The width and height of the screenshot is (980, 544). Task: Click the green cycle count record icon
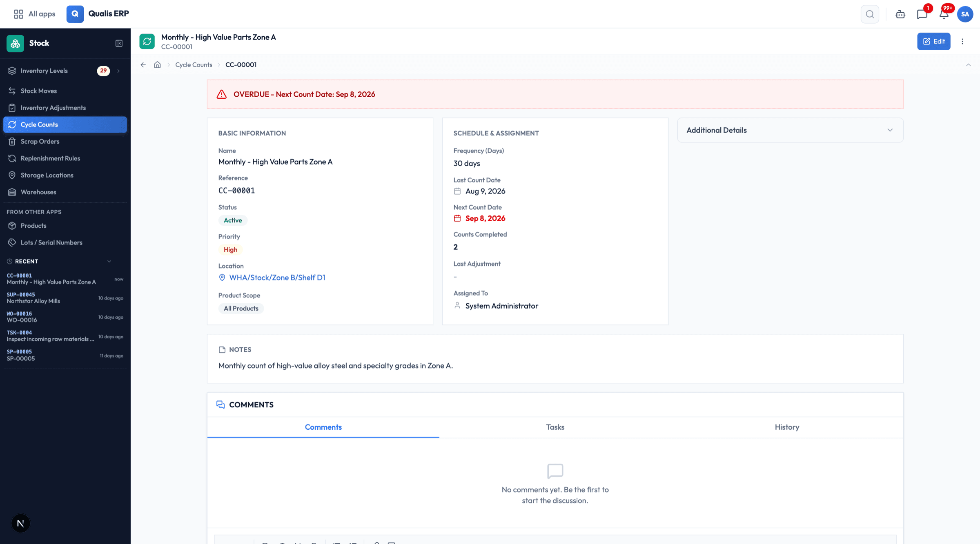(x=147, y=41)
